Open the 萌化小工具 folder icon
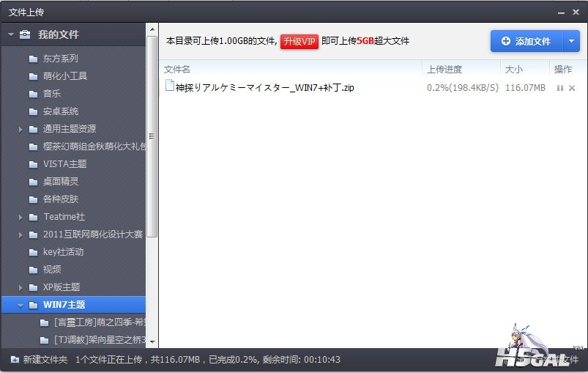Viewport: 588px width, 373px height. (x=33, y=76)
